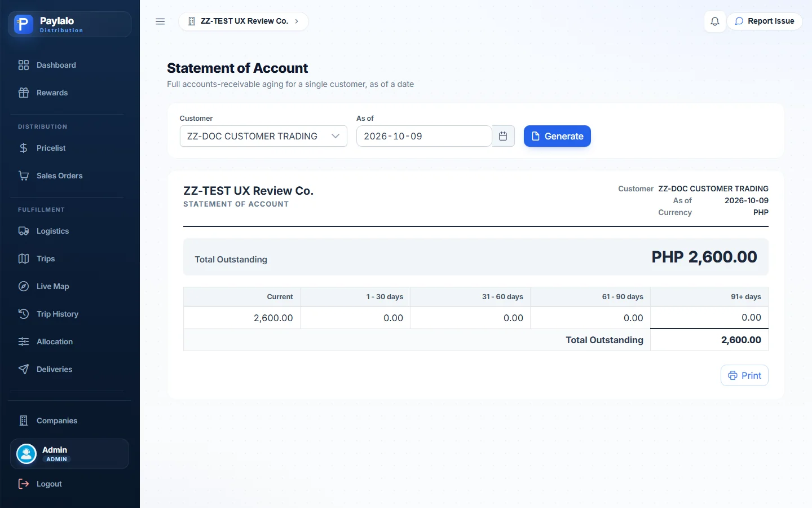The height and width of the screenshot is (508, 812).
Task: Click the Trips map icon
Action: [x=24, y=259]
